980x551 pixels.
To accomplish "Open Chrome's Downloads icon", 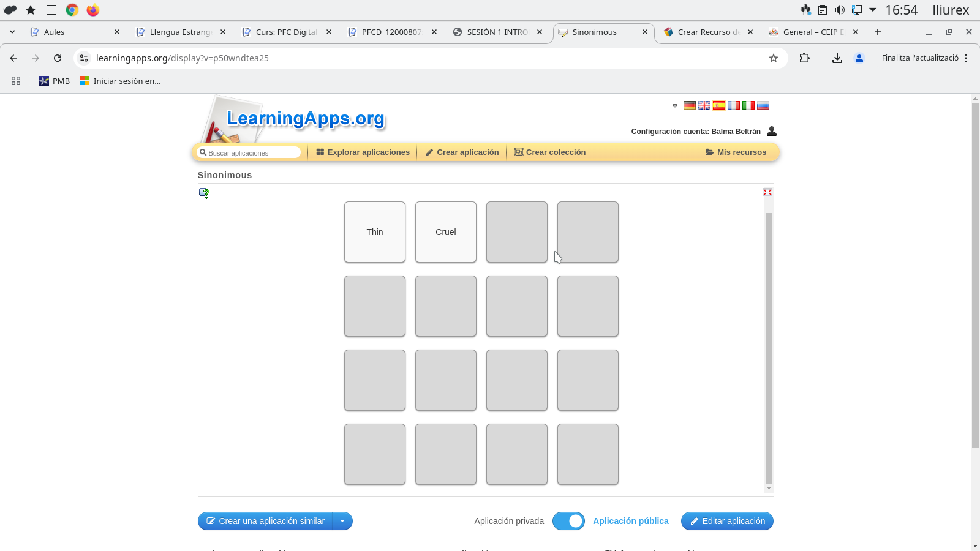I will tap(837, 58).
